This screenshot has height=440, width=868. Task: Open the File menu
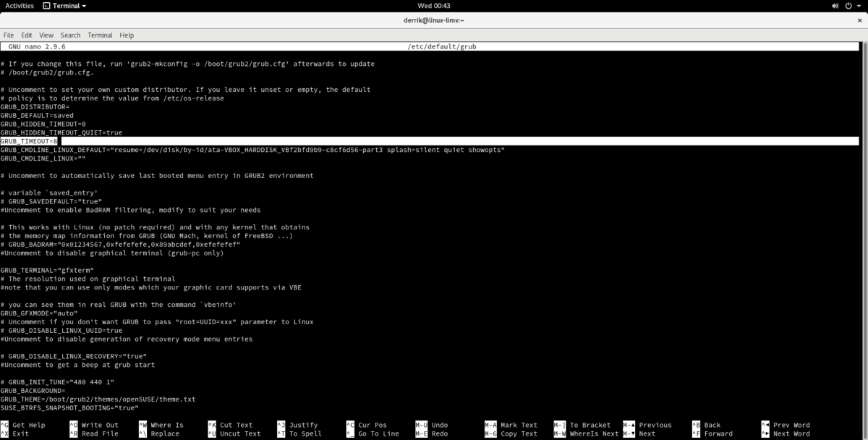coord(9,35)
